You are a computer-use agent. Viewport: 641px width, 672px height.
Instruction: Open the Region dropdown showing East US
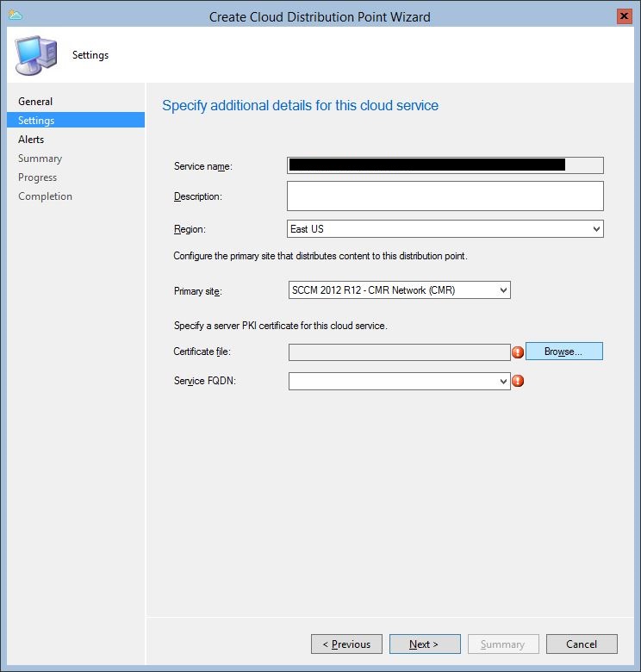pos(445,229)
